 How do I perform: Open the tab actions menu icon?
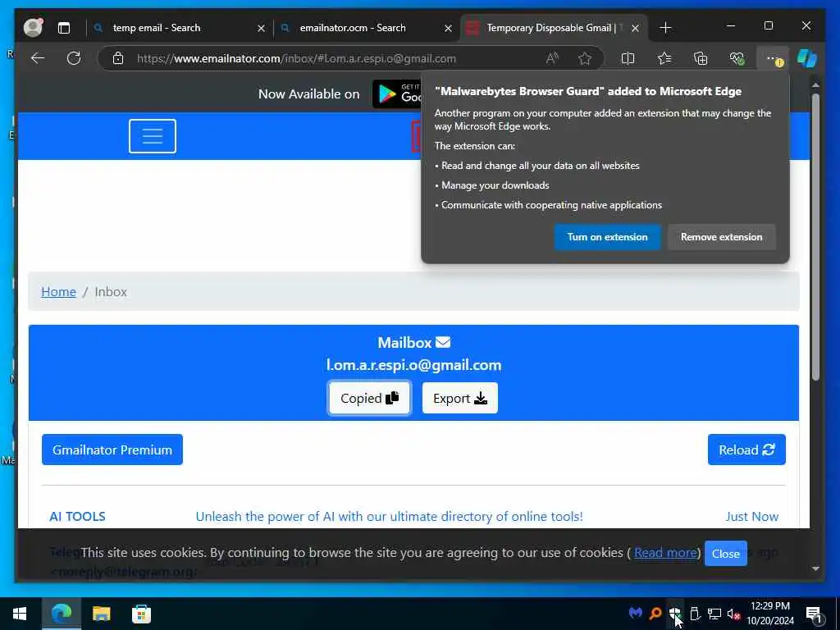[64, 28]
